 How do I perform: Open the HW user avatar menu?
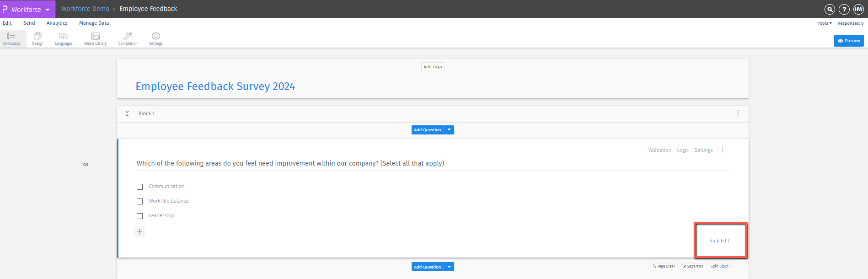(x=859, y=9)
